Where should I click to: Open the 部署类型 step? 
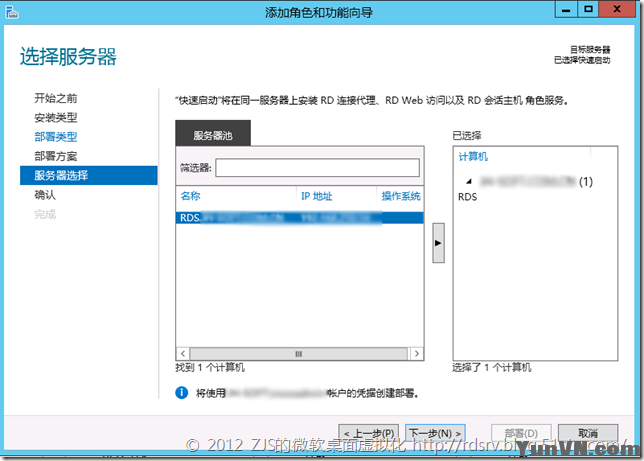click(56, 137)
